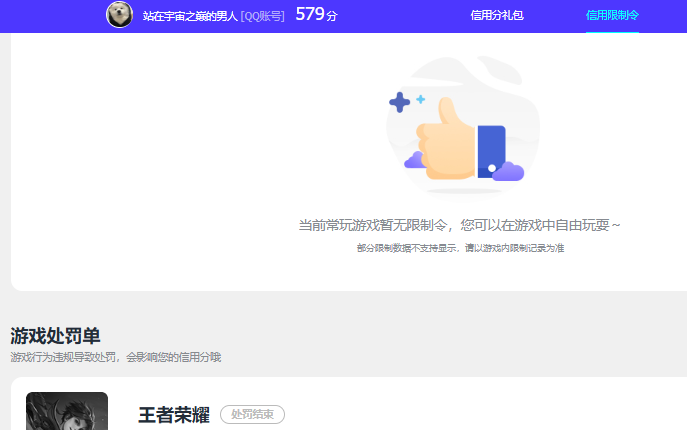Switch to the 信用限制令 tab
Screen dimensions: 687x430
pos(612,15)
